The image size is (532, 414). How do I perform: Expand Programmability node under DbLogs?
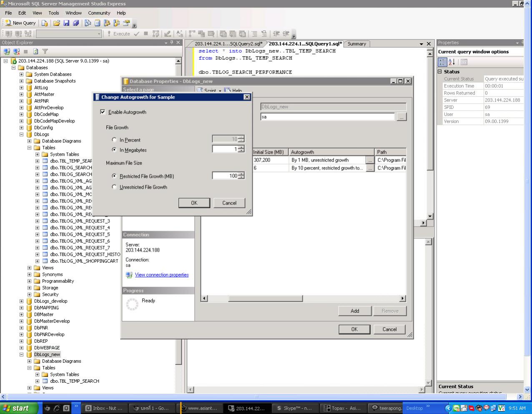29,281
